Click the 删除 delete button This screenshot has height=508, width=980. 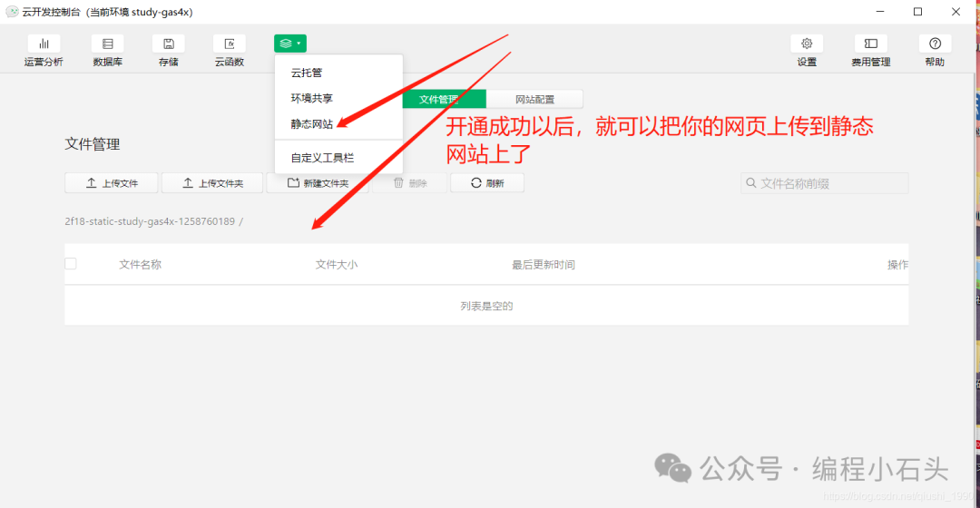click(x=410, y=183)
